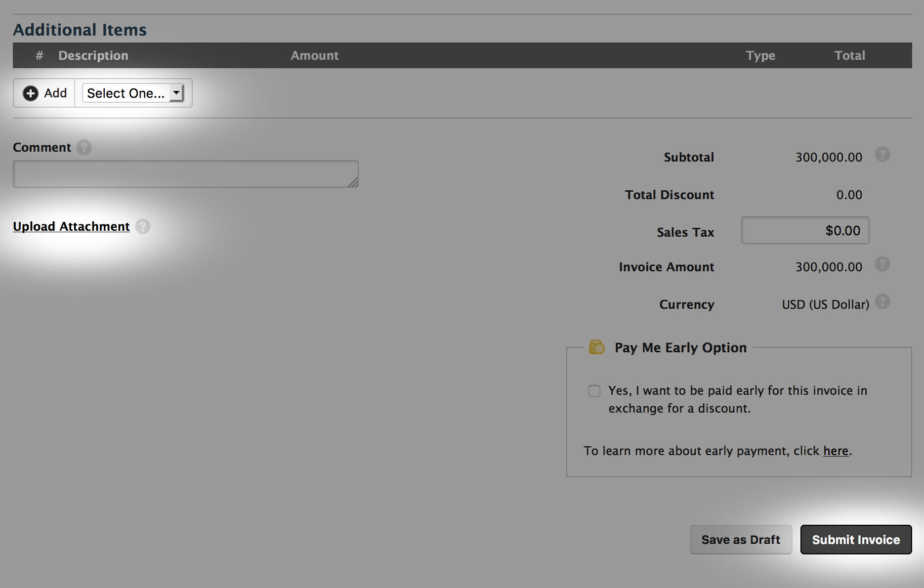Open the Upload Attachment link

pyautogui.click(x=71, y=226)
